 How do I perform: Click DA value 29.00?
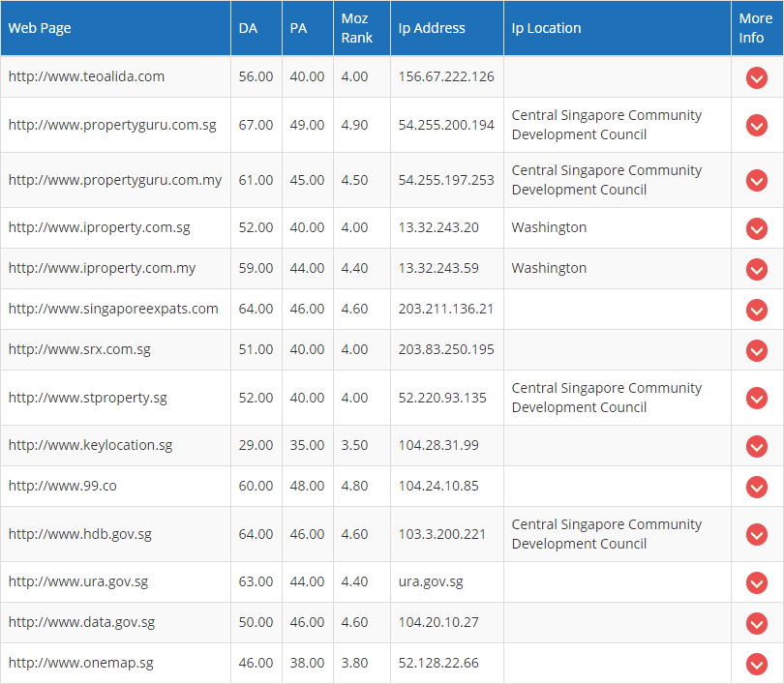tap(256, 445)
